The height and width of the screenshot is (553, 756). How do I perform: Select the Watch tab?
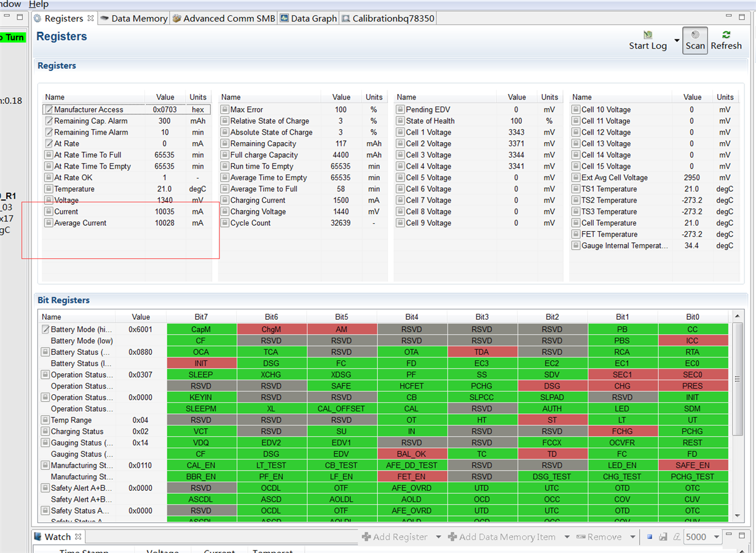pos(57,537)
